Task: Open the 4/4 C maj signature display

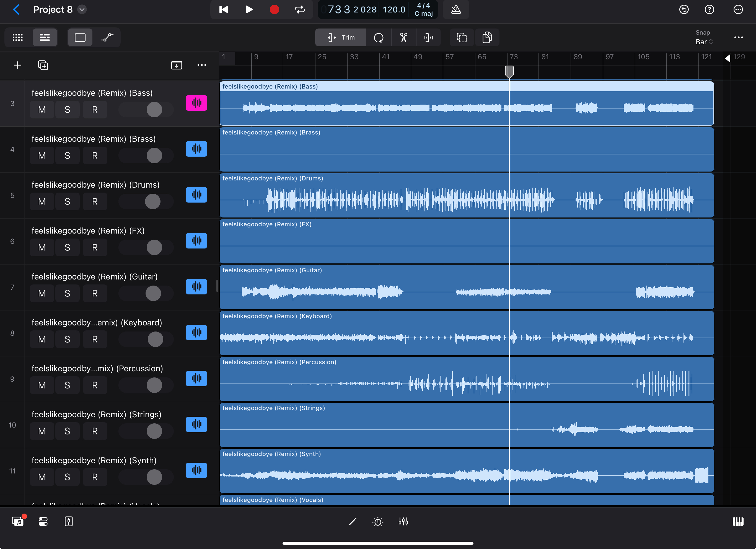Action: [423, 9]
